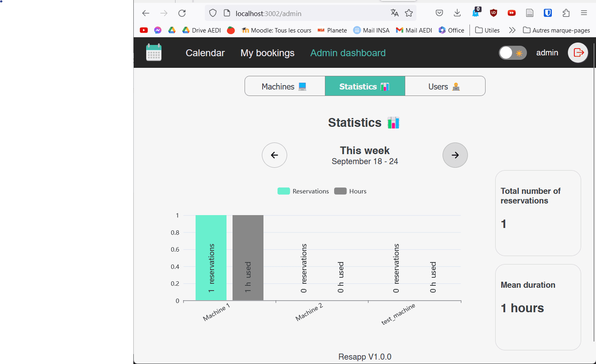Open the My bookings page

tap(267, 53)
